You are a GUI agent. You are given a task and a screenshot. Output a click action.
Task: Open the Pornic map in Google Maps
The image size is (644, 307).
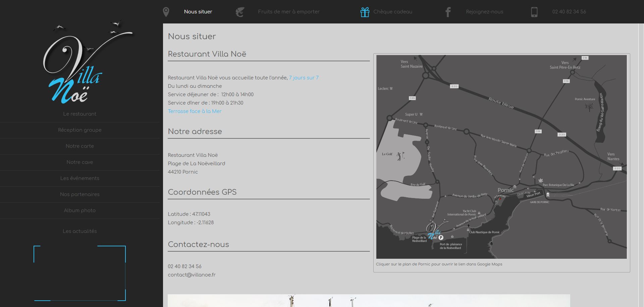[x=501, y=157]
